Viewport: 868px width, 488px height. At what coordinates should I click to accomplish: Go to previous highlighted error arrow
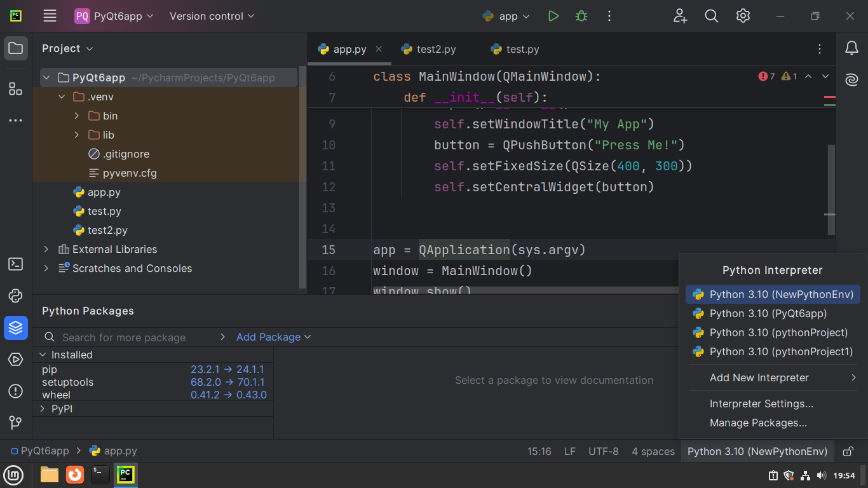(808, 76)
